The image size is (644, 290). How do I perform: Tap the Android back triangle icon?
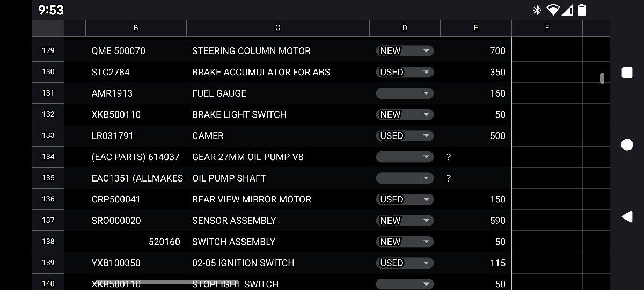point(627,217)
